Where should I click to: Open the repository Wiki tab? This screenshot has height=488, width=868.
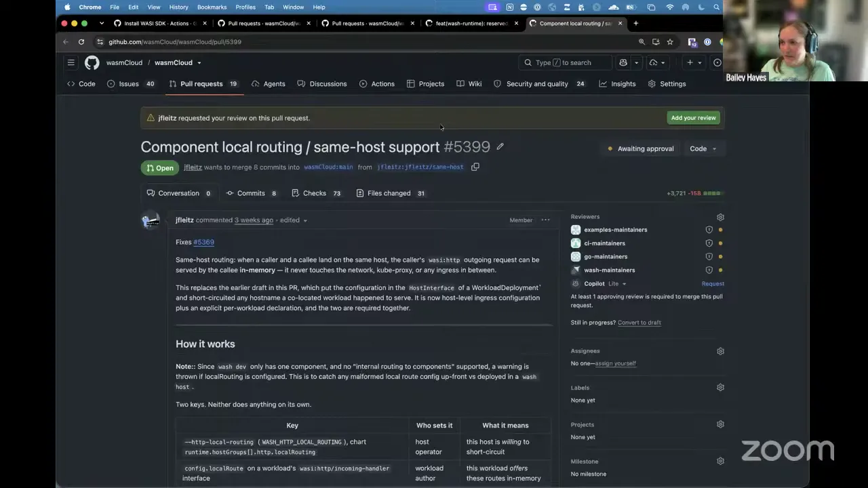(x=469, y=84)
